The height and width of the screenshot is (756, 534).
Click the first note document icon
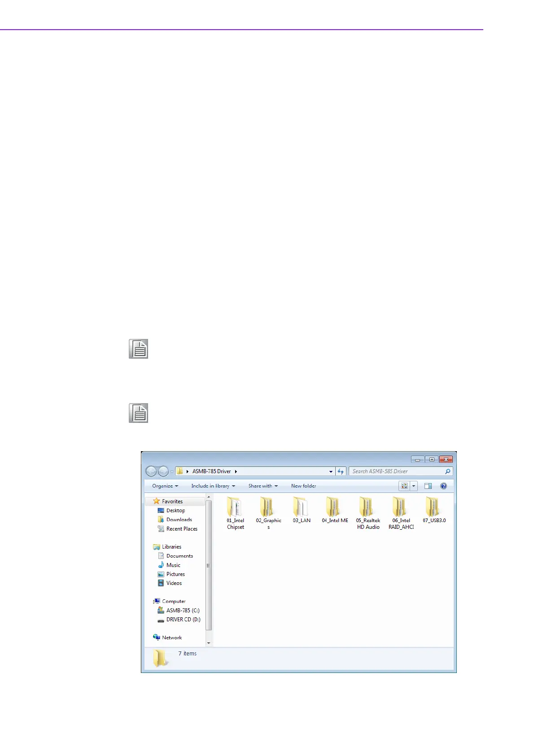coord(139,349)
